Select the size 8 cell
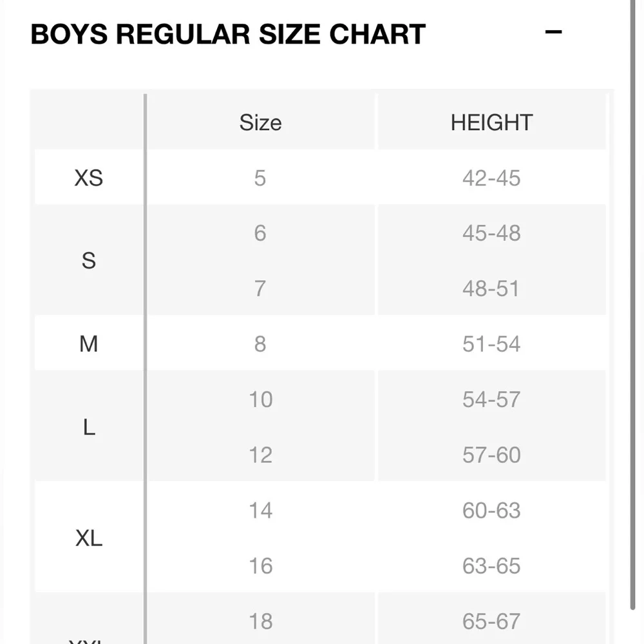Screen dimensions: 644x644 pos(260,344)
